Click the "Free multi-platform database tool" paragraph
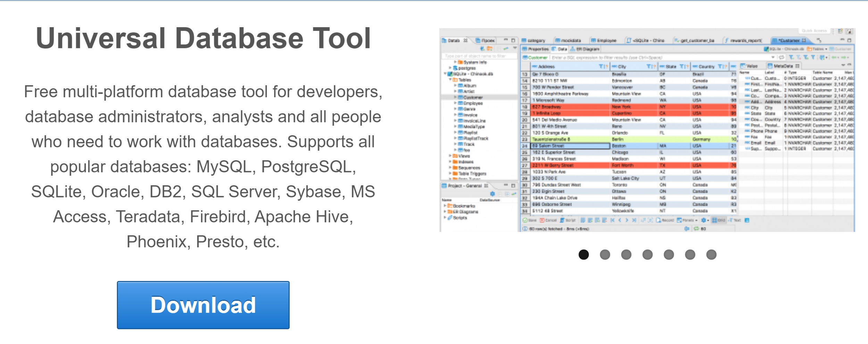Image resolution: width=868 pixels, height=344 pixels. pyautogui.click(x=203, y=167)
